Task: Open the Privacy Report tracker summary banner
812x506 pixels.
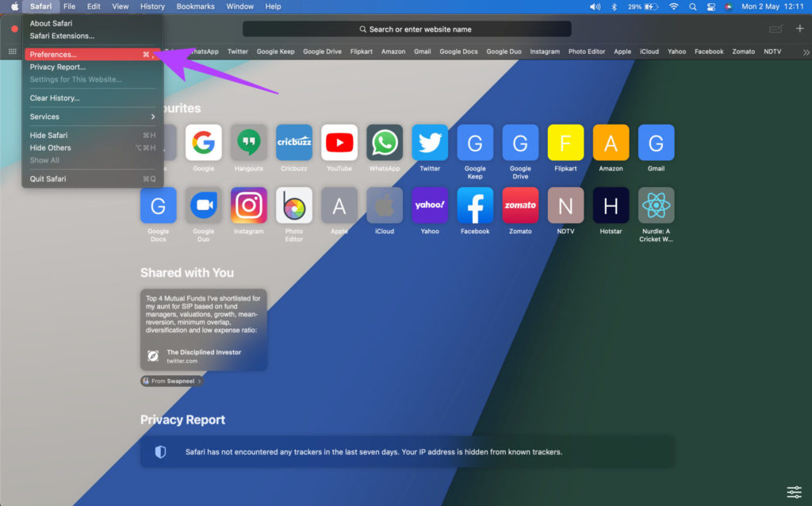Action: click(408, 452)
